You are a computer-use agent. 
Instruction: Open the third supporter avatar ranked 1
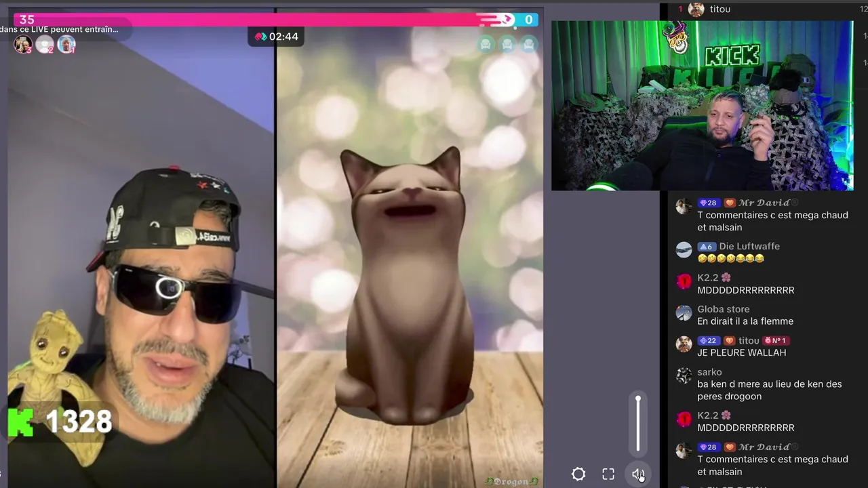[x=66, y=45]
